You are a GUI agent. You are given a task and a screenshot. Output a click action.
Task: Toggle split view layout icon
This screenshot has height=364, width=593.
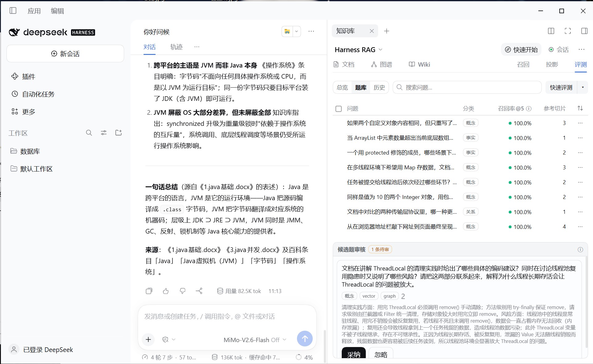click(x=551, y=31)
